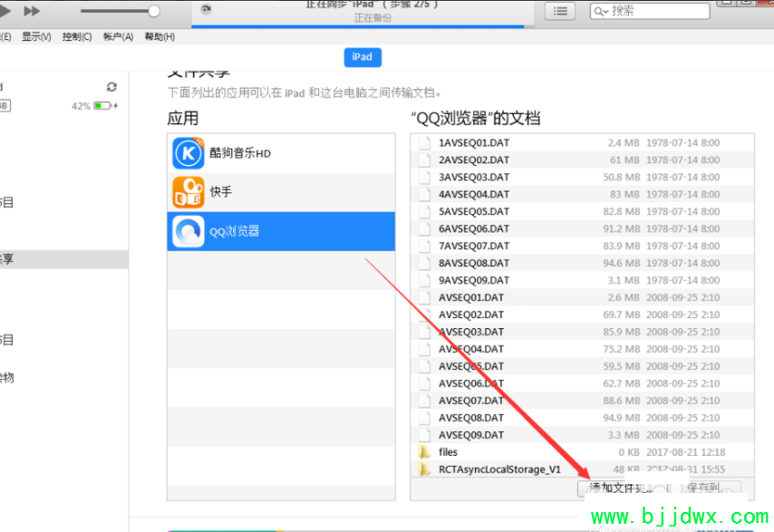Select 酷狗音乐HD app in list

pos(281,153)
